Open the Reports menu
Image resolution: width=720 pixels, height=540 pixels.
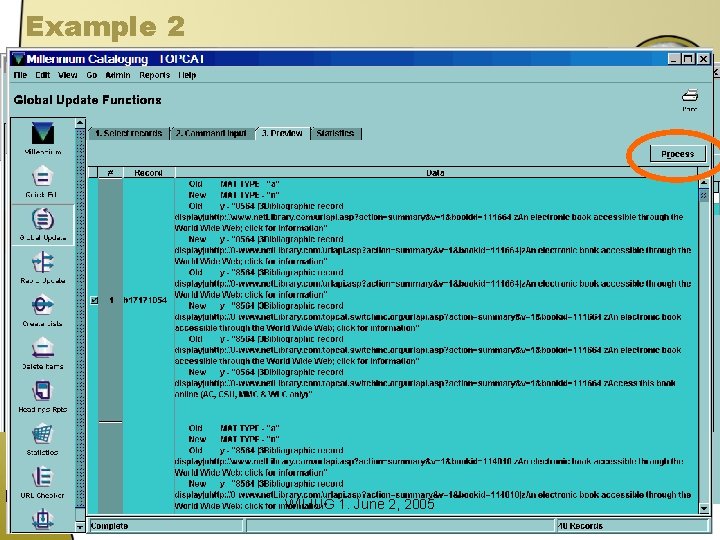[x=154, y=75]
